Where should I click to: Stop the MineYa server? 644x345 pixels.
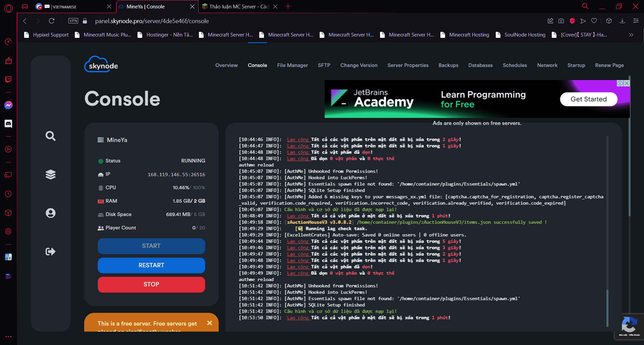[x=151, y=284]
